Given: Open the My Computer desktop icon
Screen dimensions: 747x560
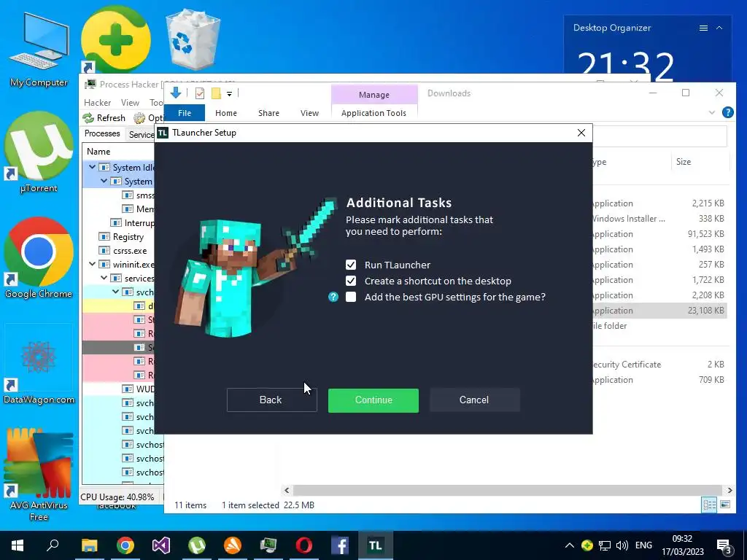Looking at the screenshot, I should click(x=39, y=50).
